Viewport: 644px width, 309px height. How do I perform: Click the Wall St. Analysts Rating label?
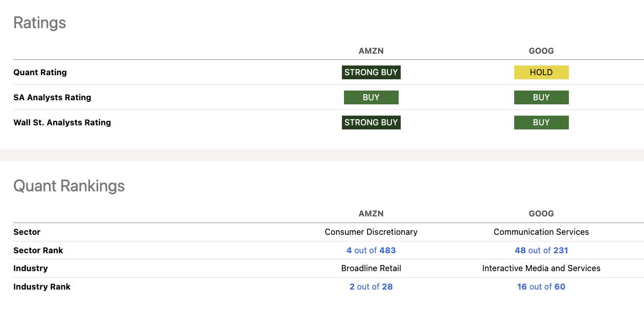coord(62,122)
